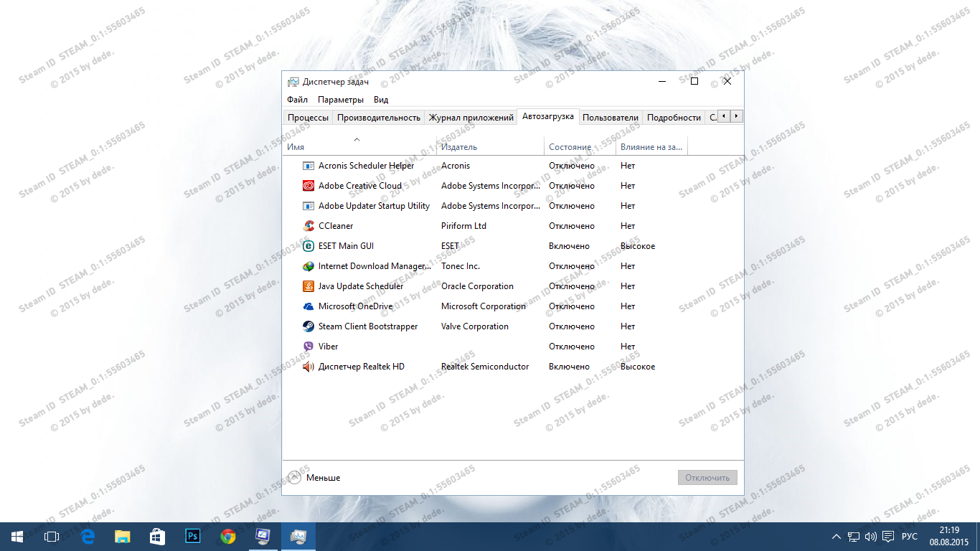Click the Adobe Updater Startup Utility icon
980x551 pixels.
pos(308,206)
